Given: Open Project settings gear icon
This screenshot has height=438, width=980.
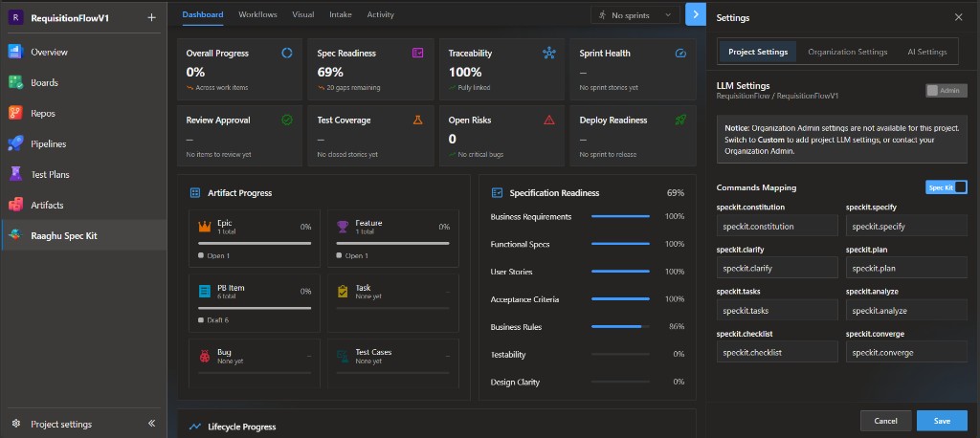Looking at the screenshot, I should [x=16, y=424].
